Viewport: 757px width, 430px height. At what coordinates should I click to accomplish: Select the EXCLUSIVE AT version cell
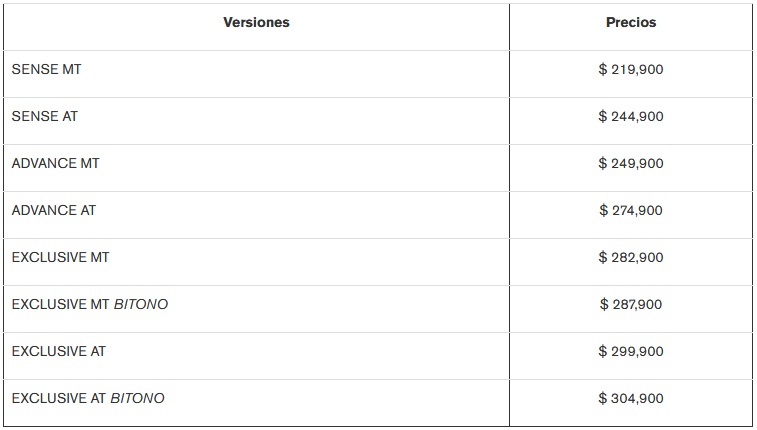click(58, 352)
